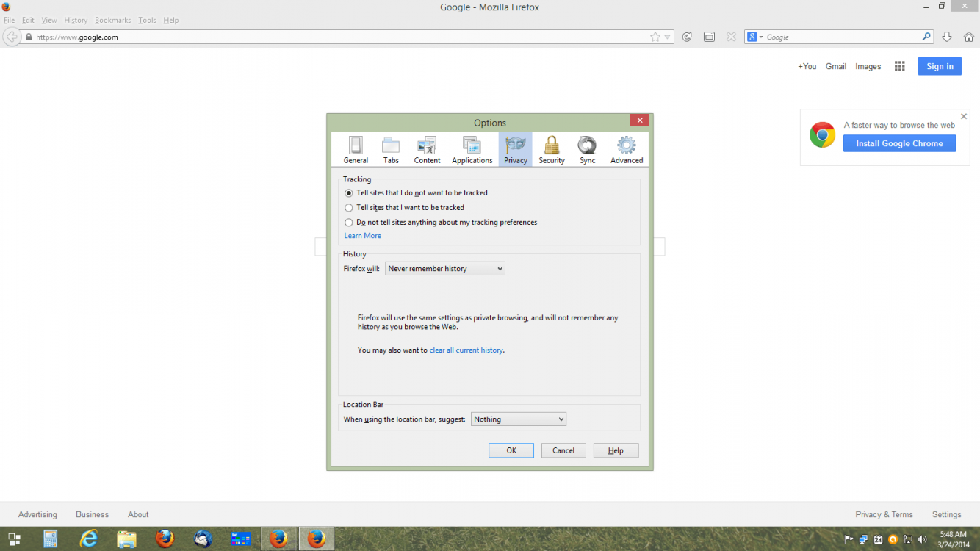Launch Calculator from the taskbar
This screenshot has width=980, height=551.
point(51,539)
